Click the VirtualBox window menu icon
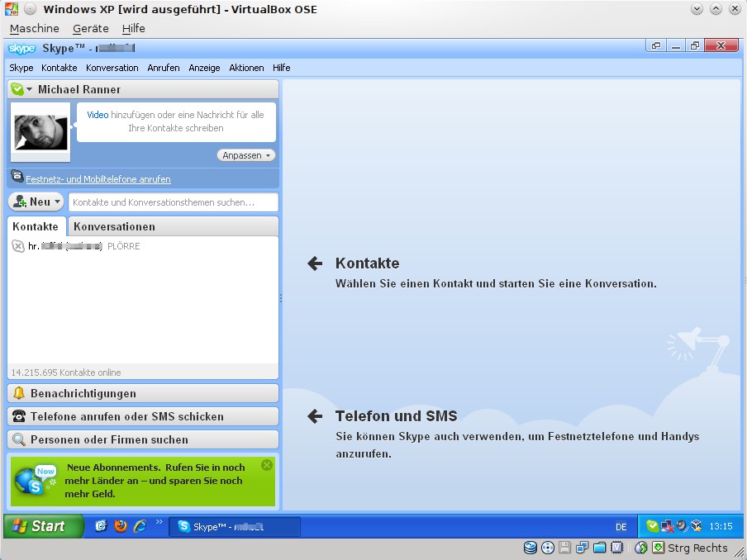Screen dimensions: 747x560 point(12,9)
